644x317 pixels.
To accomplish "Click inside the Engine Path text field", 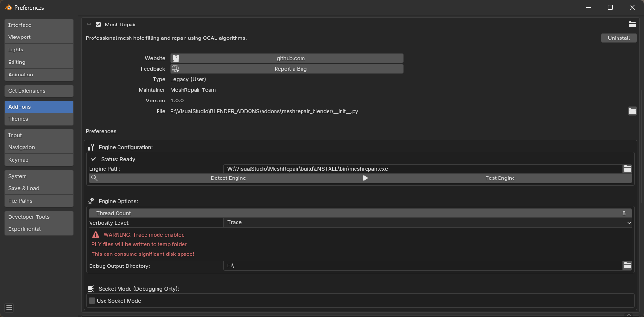I will (x=424, y=168).
